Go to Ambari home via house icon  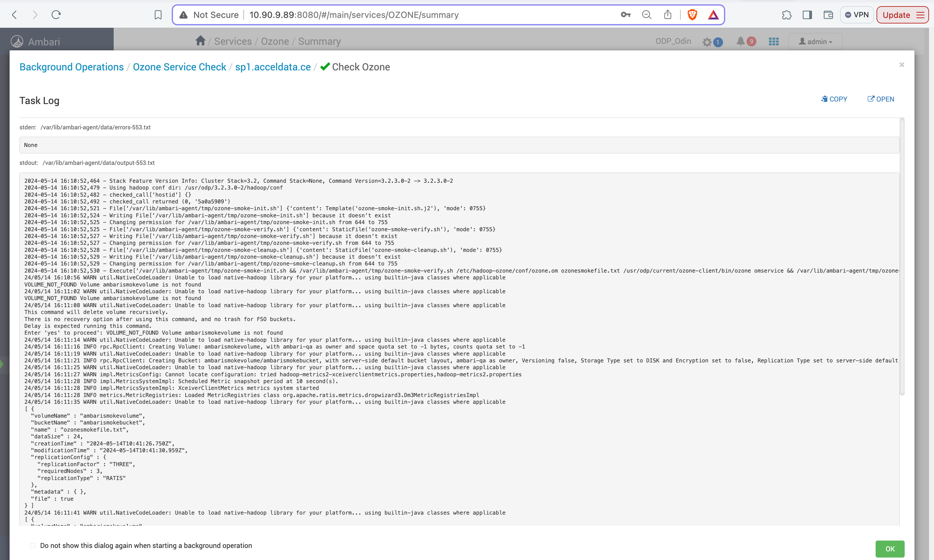coord(200,41)
